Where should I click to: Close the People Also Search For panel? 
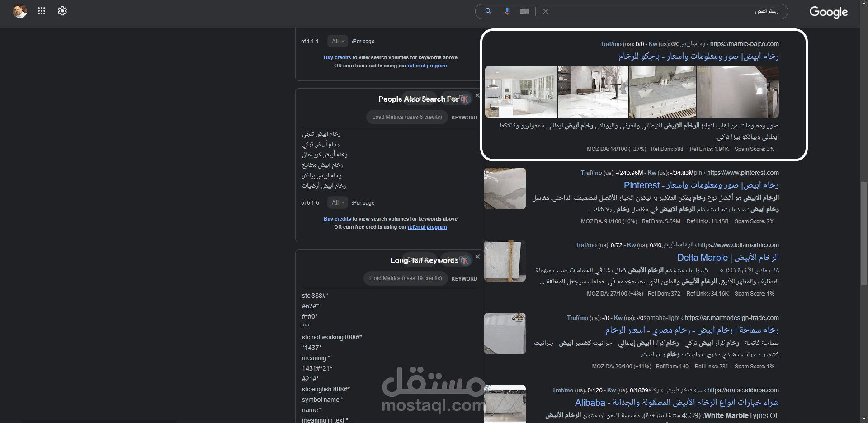point(477,95)
